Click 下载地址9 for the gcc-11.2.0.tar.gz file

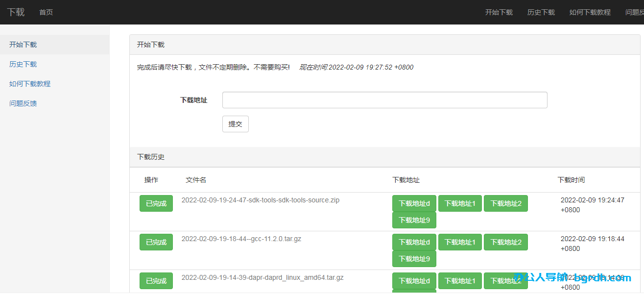pos(414,259)
